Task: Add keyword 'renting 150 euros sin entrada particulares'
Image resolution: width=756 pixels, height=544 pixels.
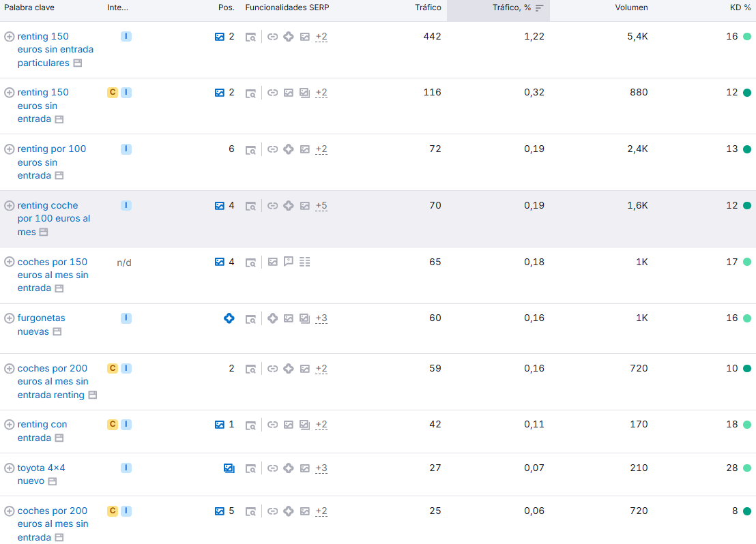Action: coord(9,37)
